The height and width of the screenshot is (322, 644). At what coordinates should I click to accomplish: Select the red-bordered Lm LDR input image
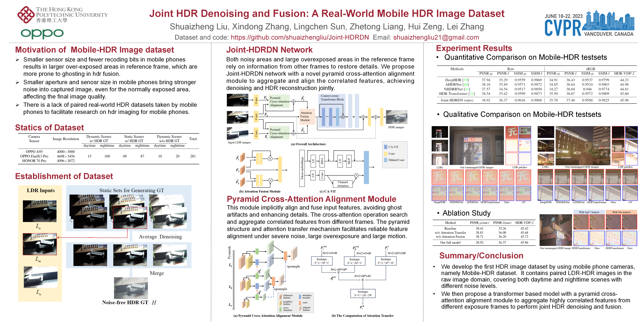(x=40, y=244)
